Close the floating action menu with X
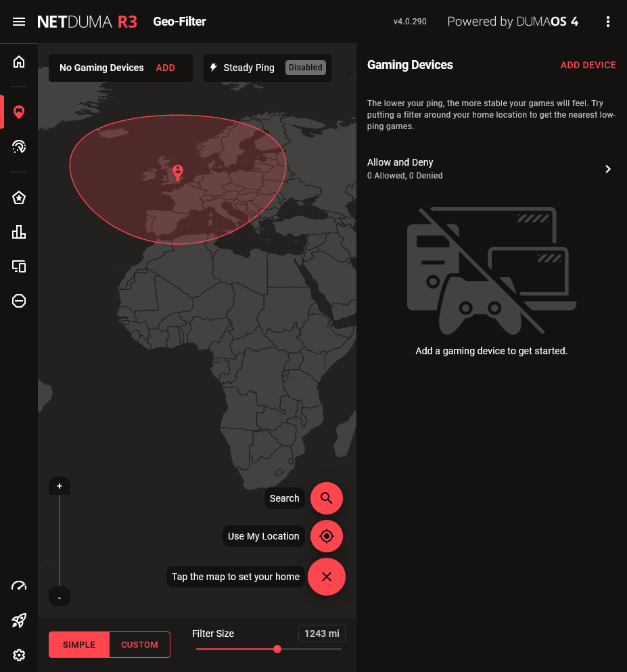627x672 pixels. pos(327,577)
